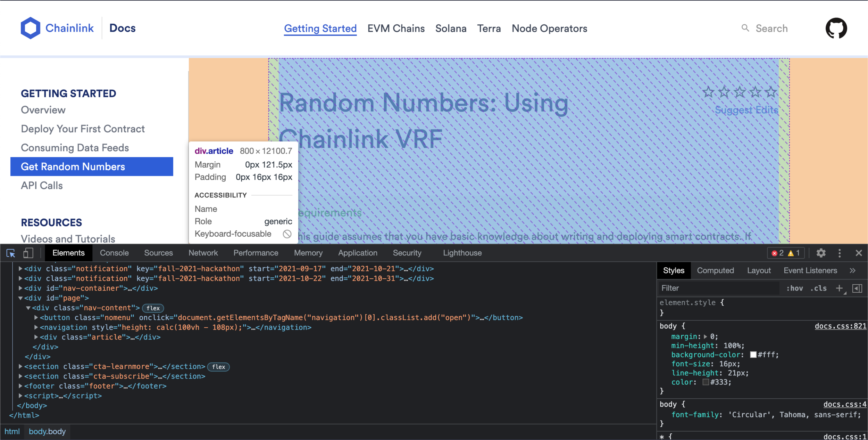Image resolution: width=868 pixels, height=440 pixels.
Task: Expand the button class nomenu node
Action: [x=36, y=317]
